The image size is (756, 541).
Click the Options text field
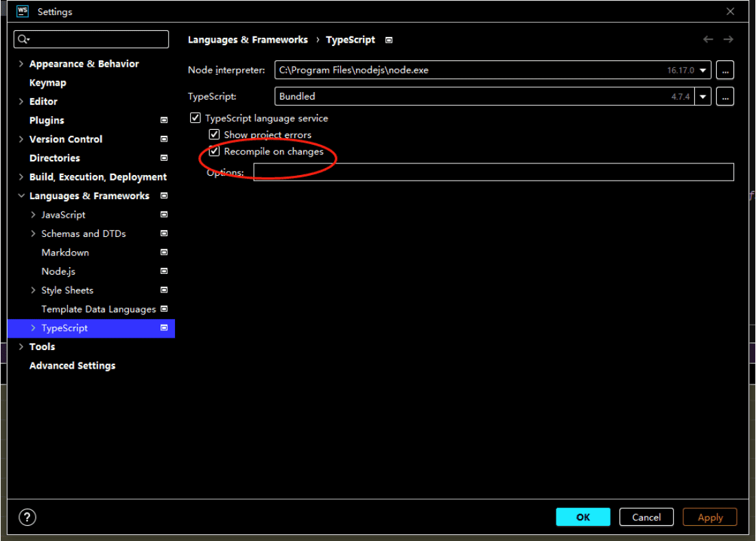[x=494, y=172]
